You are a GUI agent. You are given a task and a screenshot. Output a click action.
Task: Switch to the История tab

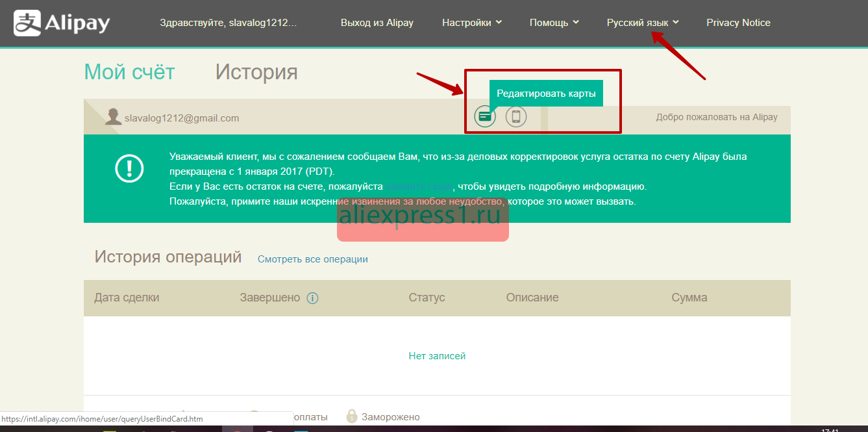(256, 72)
